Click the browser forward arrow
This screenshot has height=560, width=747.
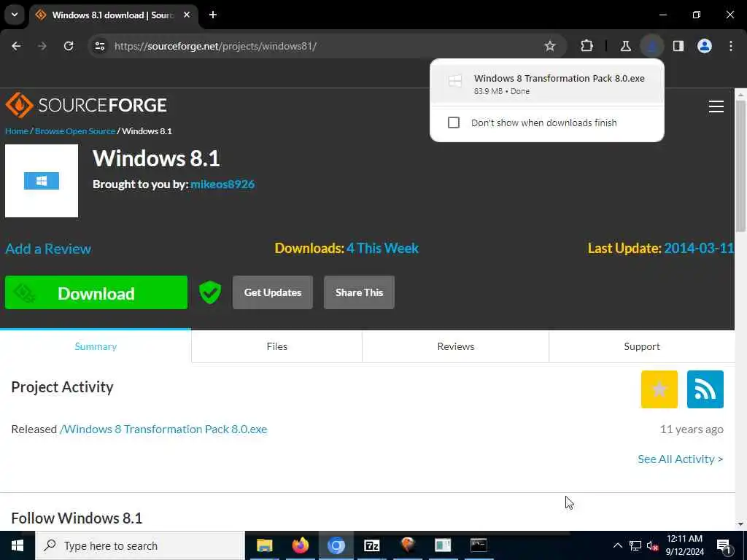coord(42,46)
